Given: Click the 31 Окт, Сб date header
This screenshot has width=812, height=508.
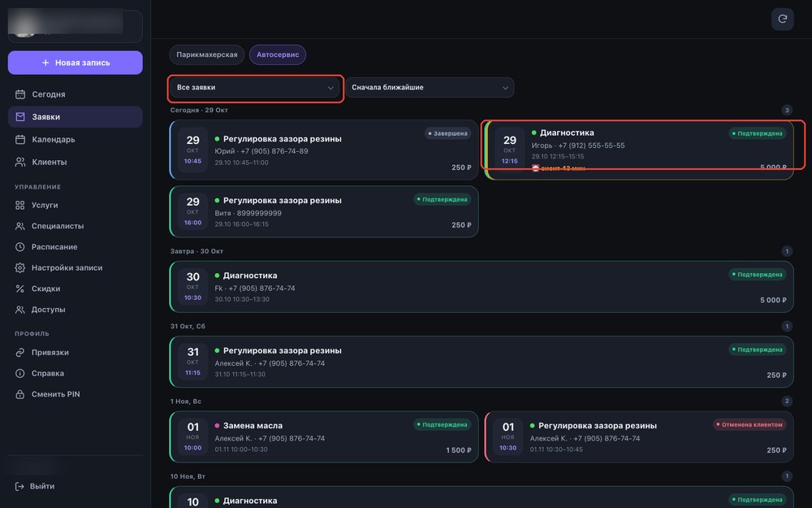Looking at the screenshot, I should pyautogui.click(x=188, y=327).
